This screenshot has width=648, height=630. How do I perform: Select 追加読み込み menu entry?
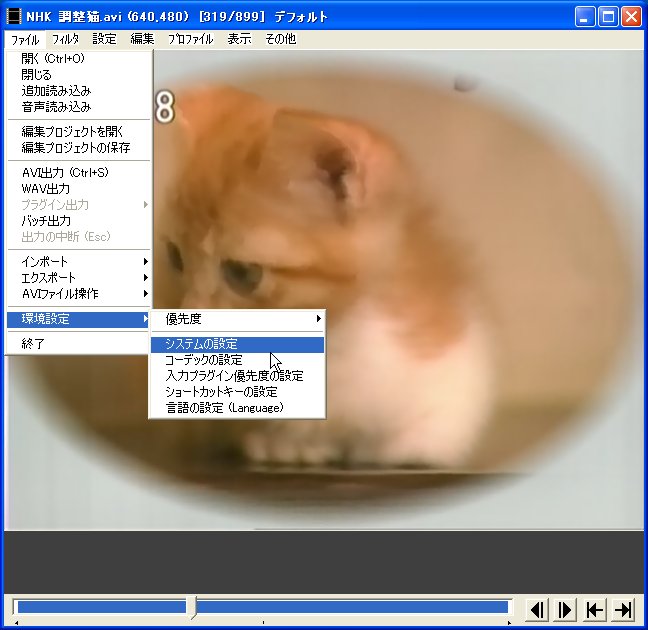[x=79, y=91]
